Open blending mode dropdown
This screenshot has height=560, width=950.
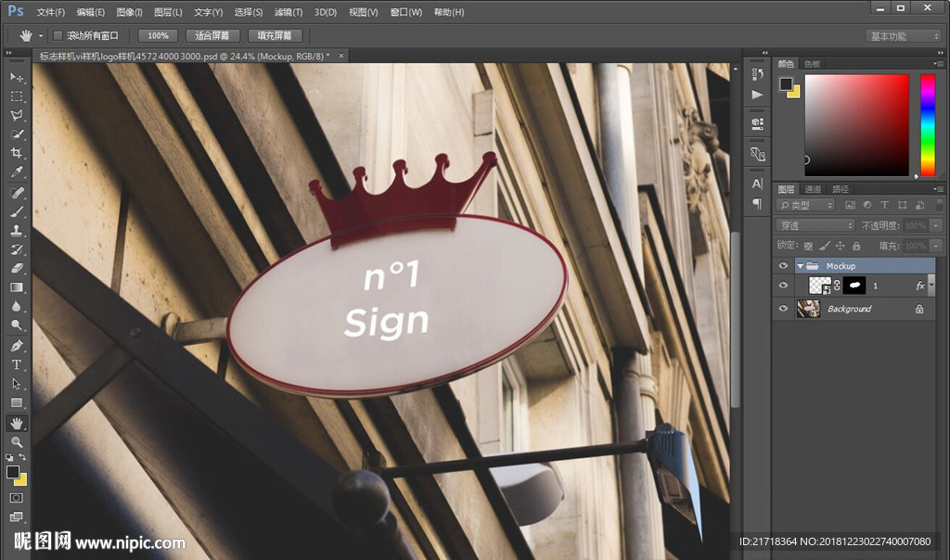815,225
